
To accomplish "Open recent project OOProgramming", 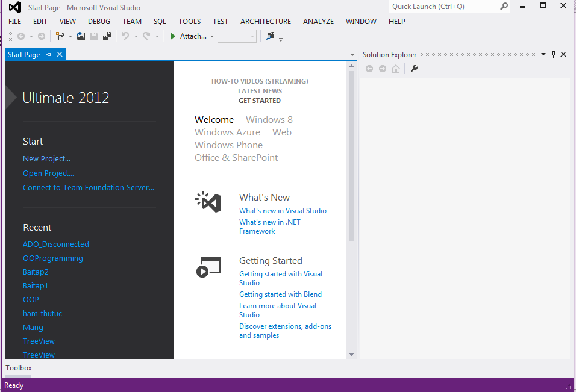I will point(53,258).
